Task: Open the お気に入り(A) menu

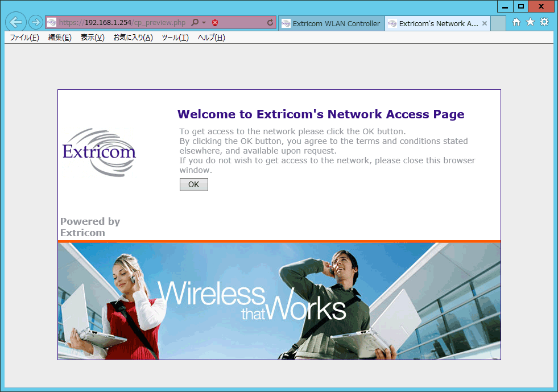Action: (x=133, y=38)
